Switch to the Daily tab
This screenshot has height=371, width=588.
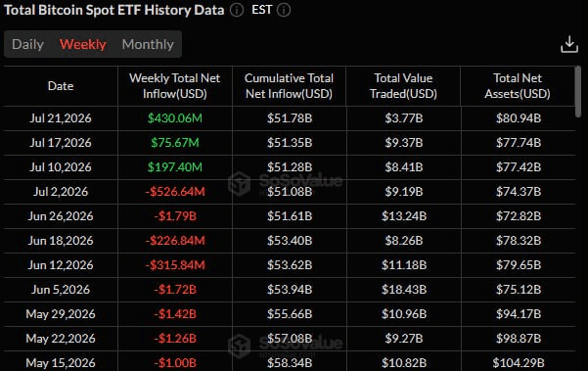(x=27, y=44)
